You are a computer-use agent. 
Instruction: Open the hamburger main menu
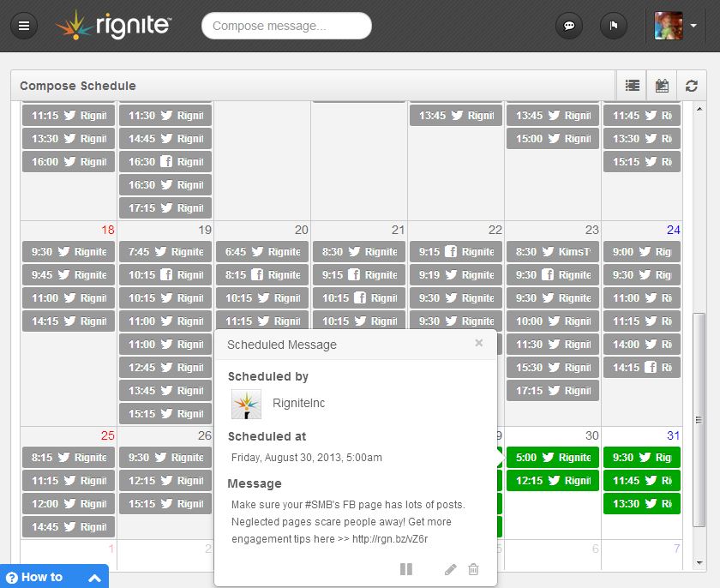click(x=24, y=26)
